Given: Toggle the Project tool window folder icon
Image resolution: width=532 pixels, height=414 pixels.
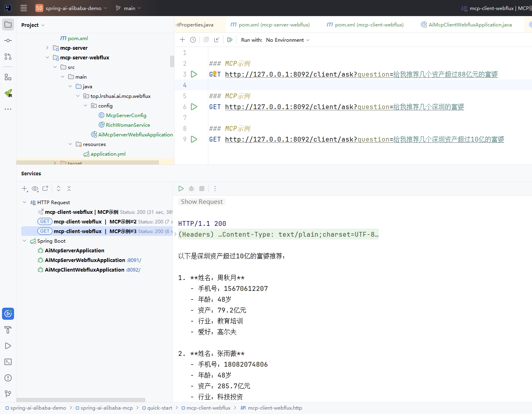Looking at the screenshot, I should (x=8, y=24).
